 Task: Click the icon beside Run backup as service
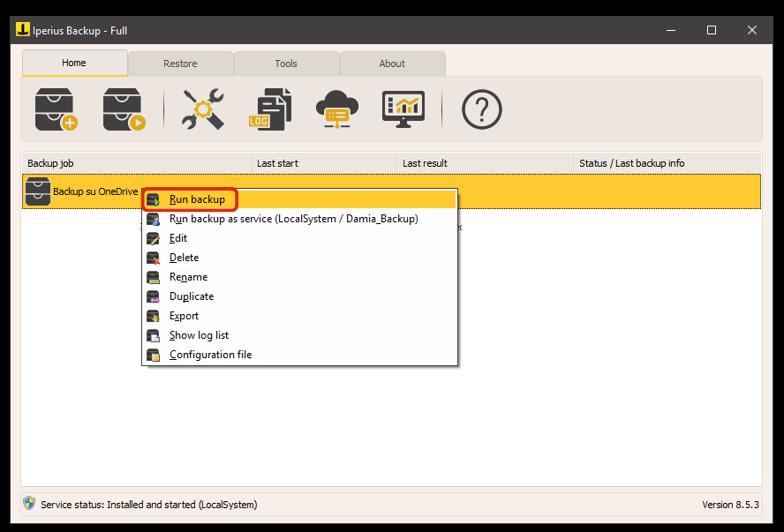[x=153, y=220]
